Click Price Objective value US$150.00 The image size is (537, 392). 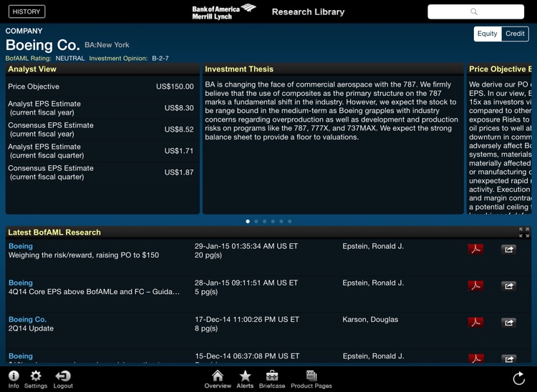175,87
